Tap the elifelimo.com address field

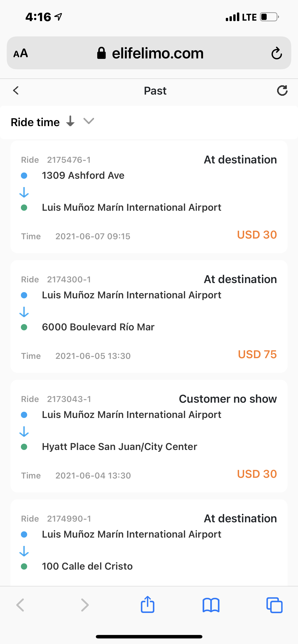click(149, 53)
